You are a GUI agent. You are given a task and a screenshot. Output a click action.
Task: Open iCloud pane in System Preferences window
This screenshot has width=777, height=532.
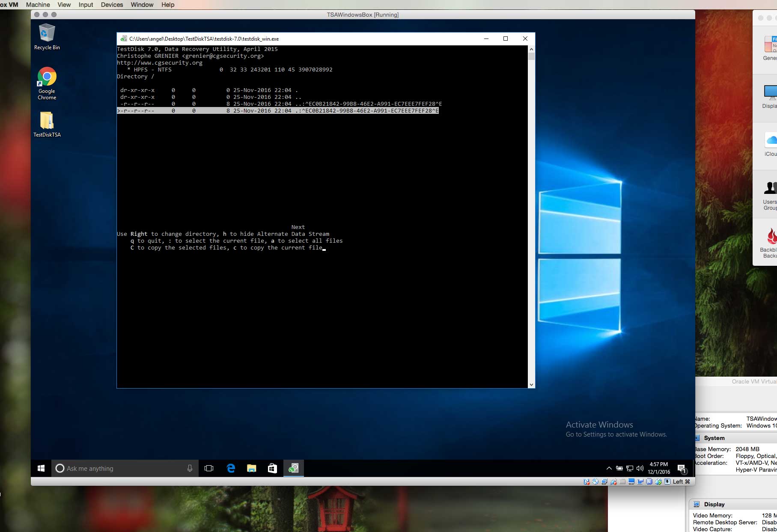(x=771, y=145)
